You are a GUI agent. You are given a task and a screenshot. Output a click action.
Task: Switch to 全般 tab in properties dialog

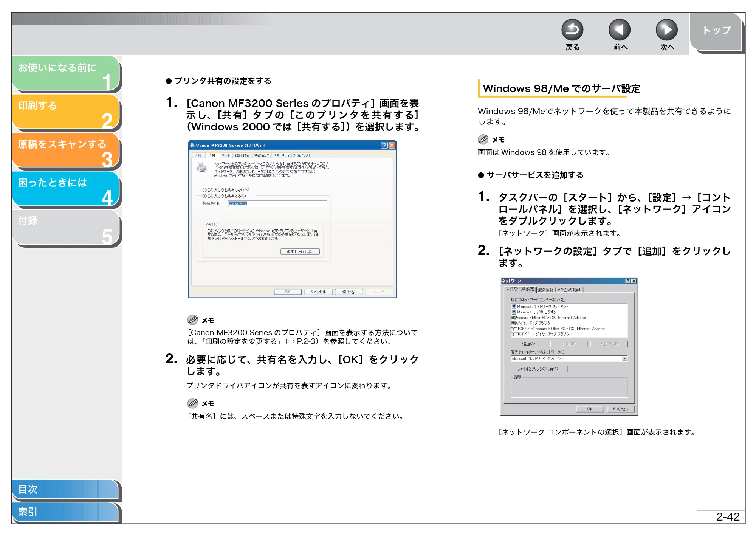click(198, 155)
